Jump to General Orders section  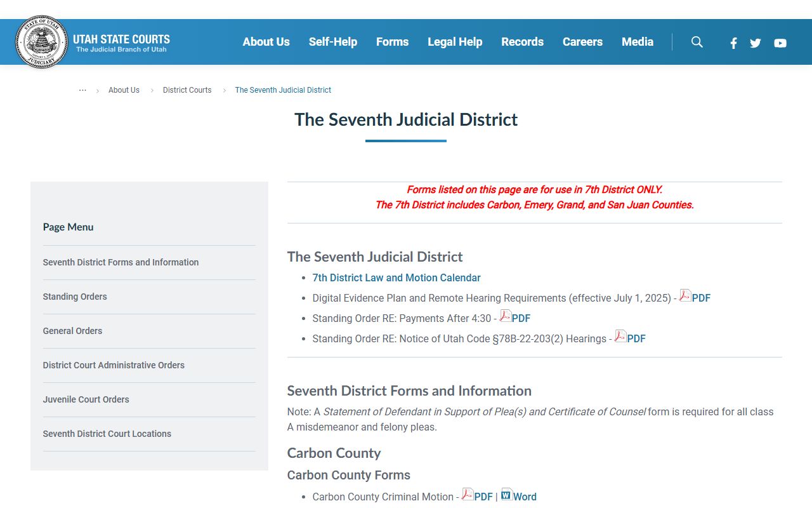click(x=72, y=331)
